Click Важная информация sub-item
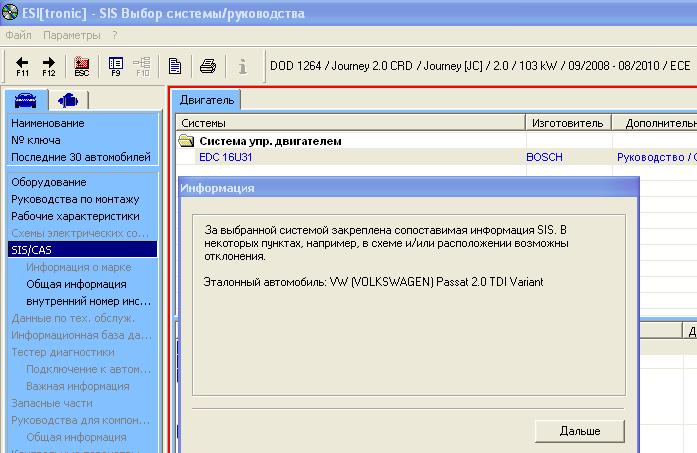This screenshot has width=697, height=453. (x=78, y=386)
